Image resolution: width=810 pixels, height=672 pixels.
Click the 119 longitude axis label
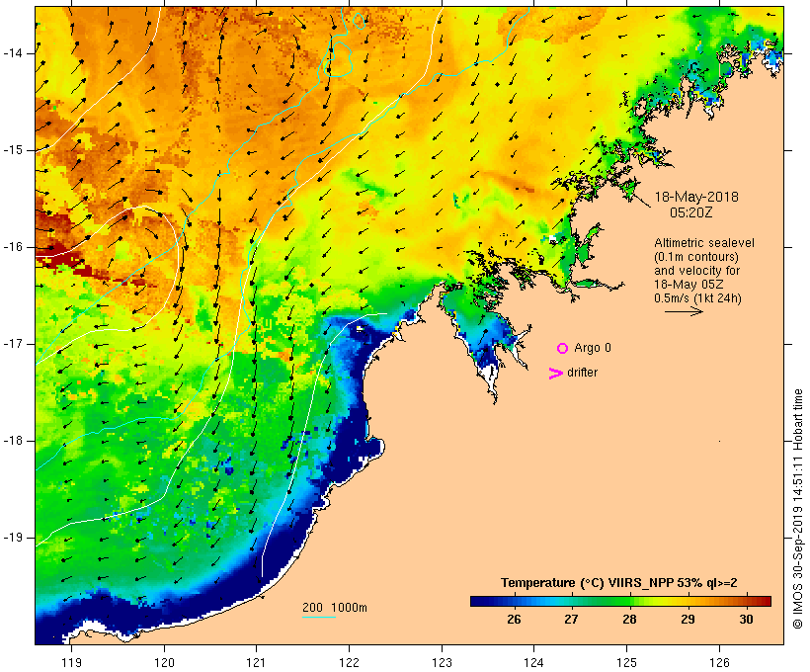pyautogui.click(x=72, y=662)
